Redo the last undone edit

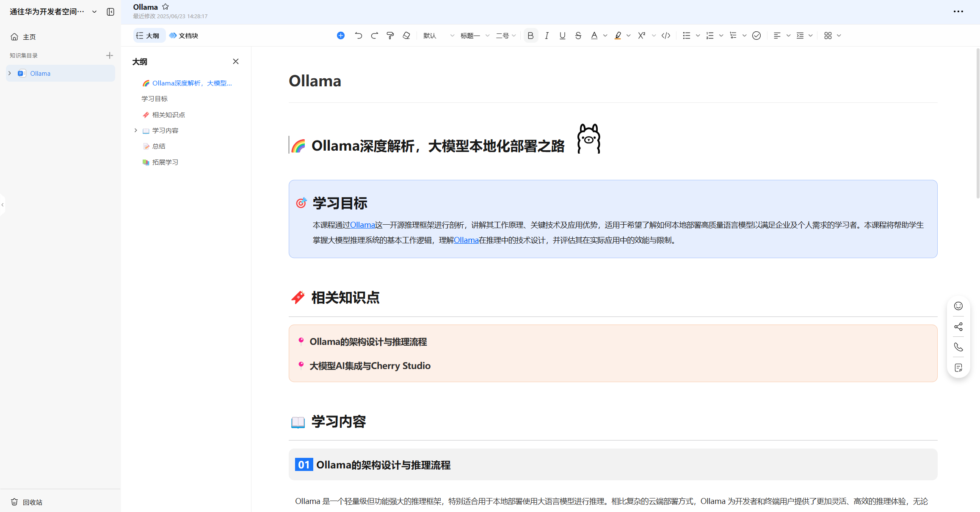pyautogui.click(x=374, y=36)
